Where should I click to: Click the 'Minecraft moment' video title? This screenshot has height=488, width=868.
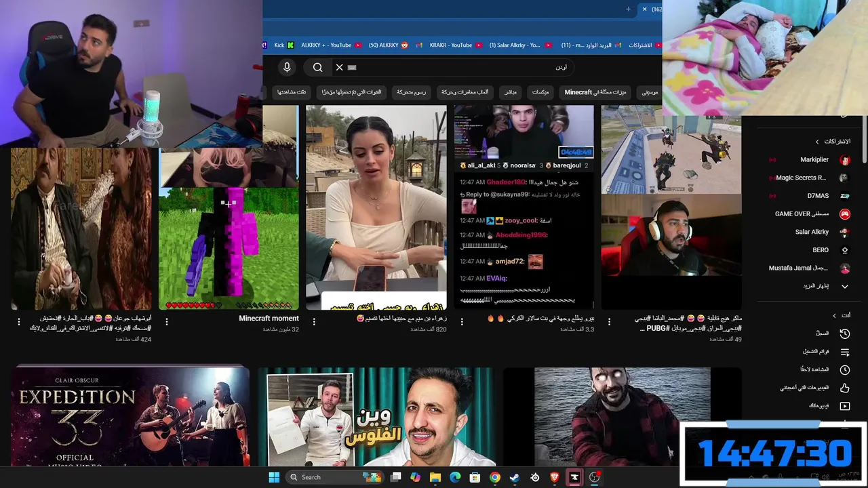pos(269,319)
